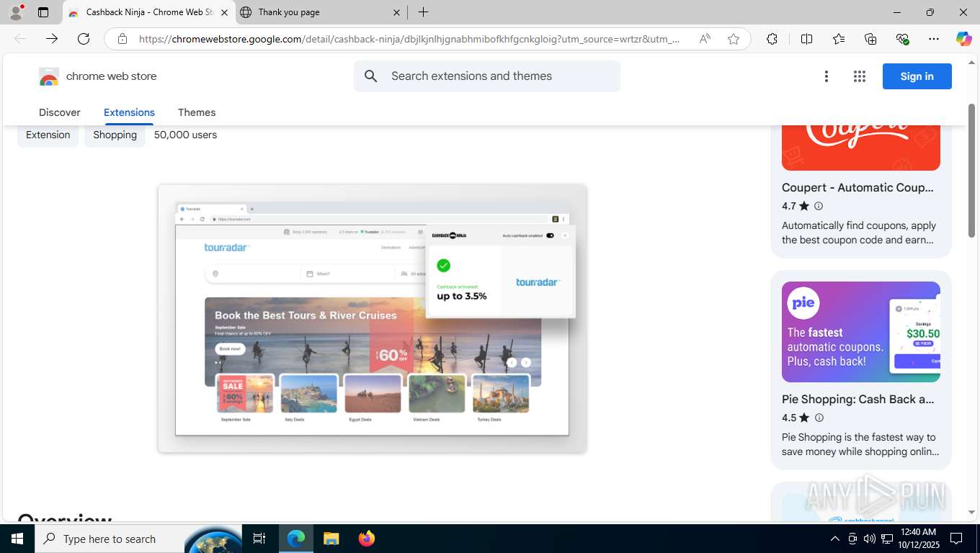Viewport: 980px width, 553px height.
Task: Launch Copilot sidebar
Action: (x=963, y=39)
